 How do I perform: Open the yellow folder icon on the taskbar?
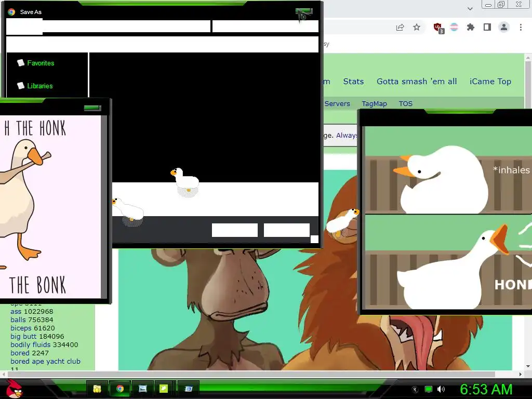click(97, 389)
